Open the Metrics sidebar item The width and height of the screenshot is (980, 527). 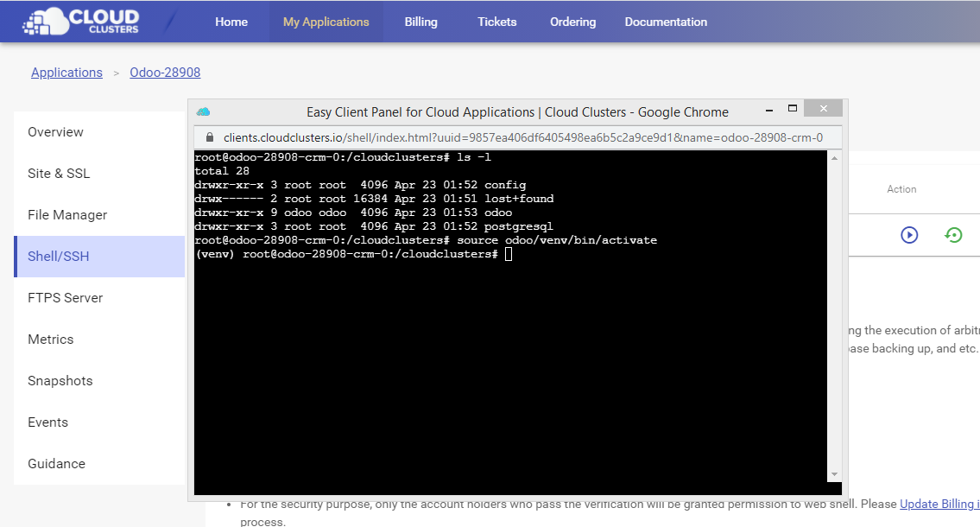[x=50, y=340]
